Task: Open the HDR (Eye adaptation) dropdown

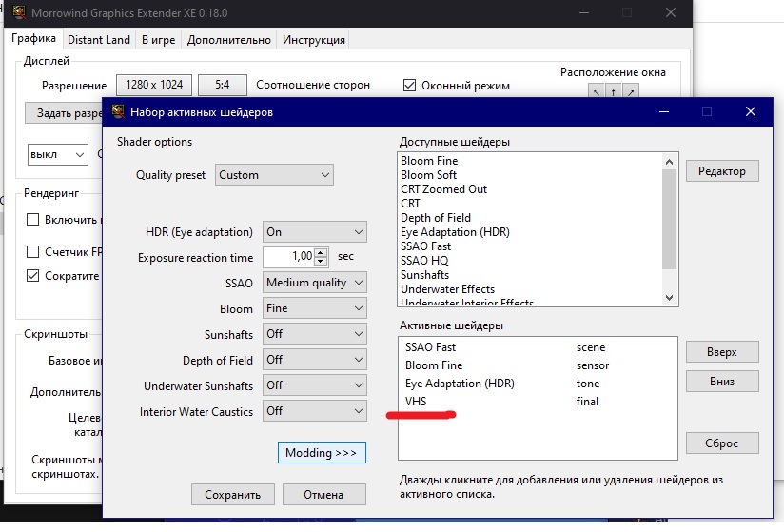Action: [315, 232]
